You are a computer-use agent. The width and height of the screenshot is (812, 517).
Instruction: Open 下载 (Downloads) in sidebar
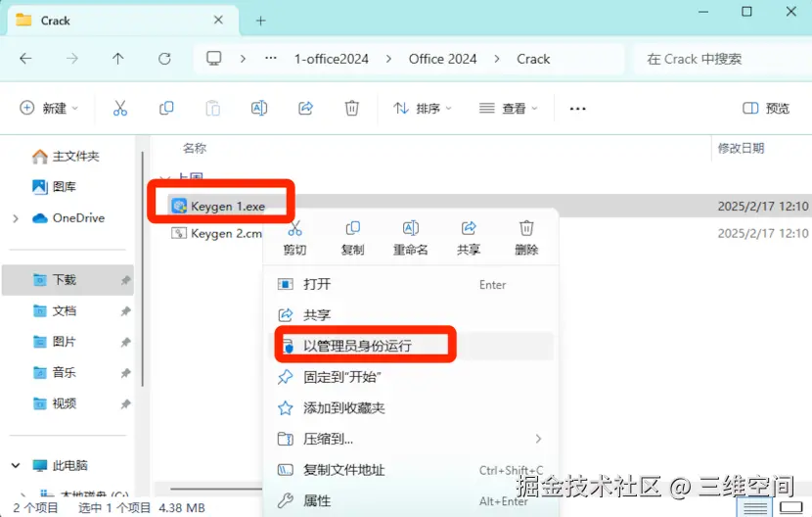tap(68, 280)
